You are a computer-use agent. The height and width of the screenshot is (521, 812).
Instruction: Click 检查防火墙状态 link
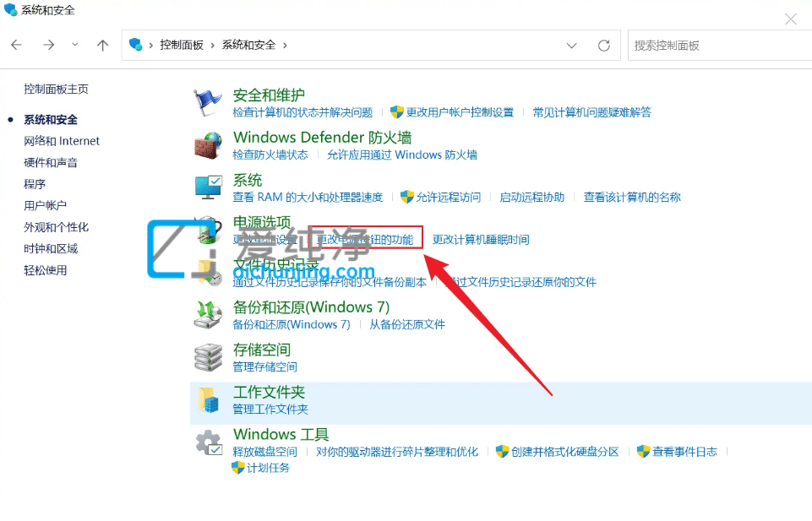coord(270,155)
